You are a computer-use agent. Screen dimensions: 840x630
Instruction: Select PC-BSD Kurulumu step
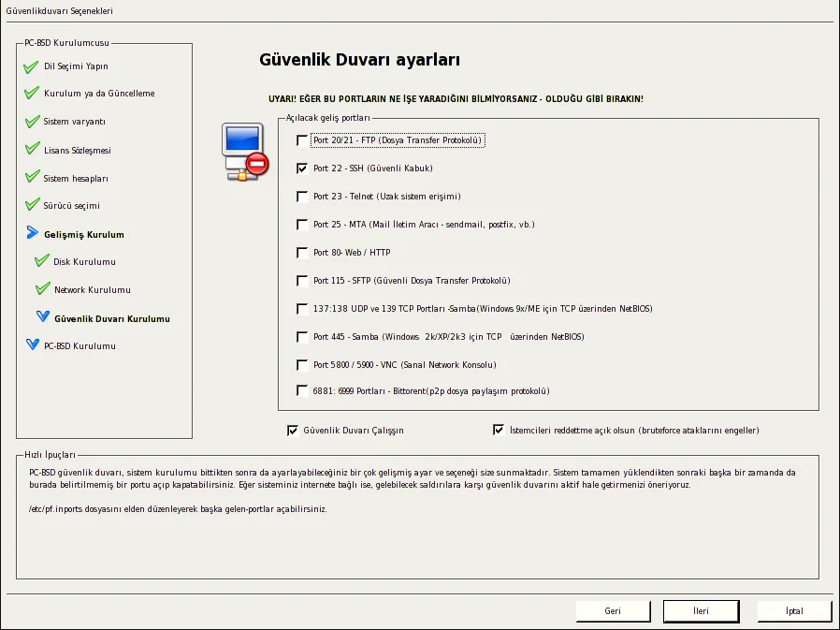80,346
